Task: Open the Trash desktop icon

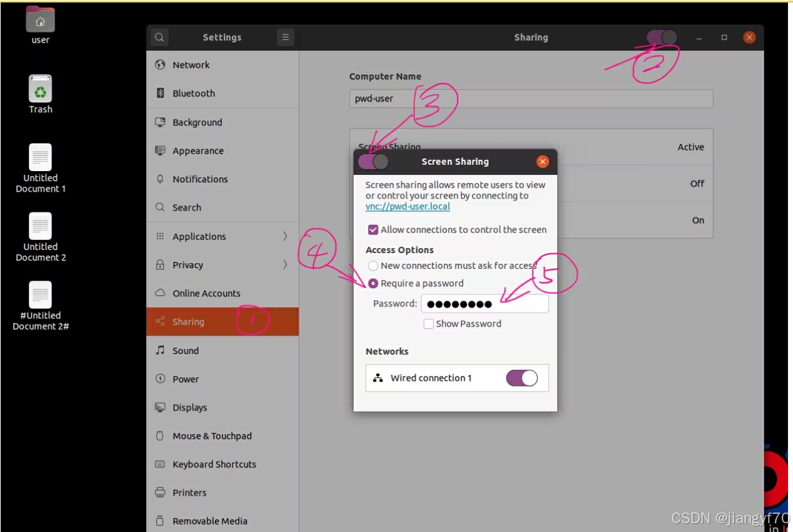Action: tap(40, 88)
